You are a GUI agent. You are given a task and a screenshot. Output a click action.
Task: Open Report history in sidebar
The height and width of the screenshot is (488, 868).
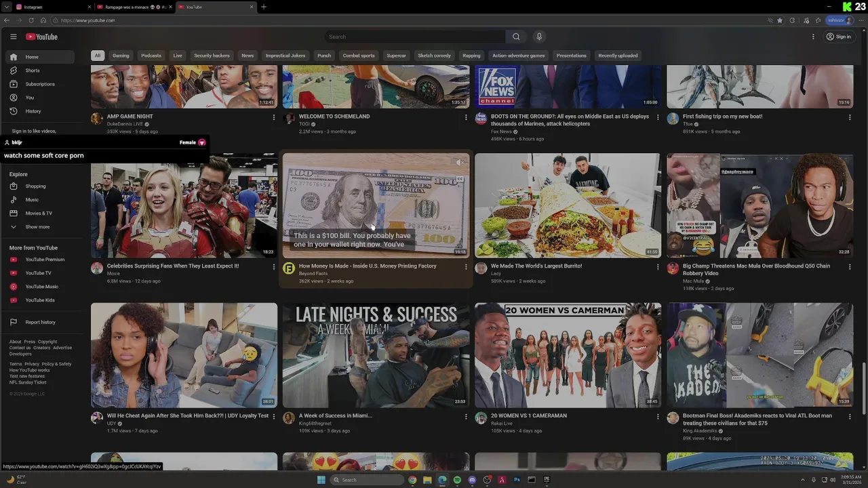point(40,323)
